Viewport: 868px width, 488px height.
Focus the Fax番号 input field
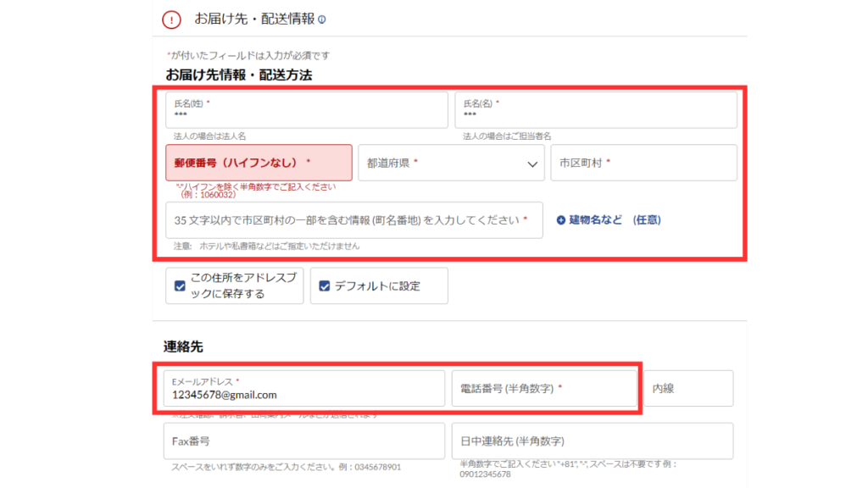[x=303, y=441]
